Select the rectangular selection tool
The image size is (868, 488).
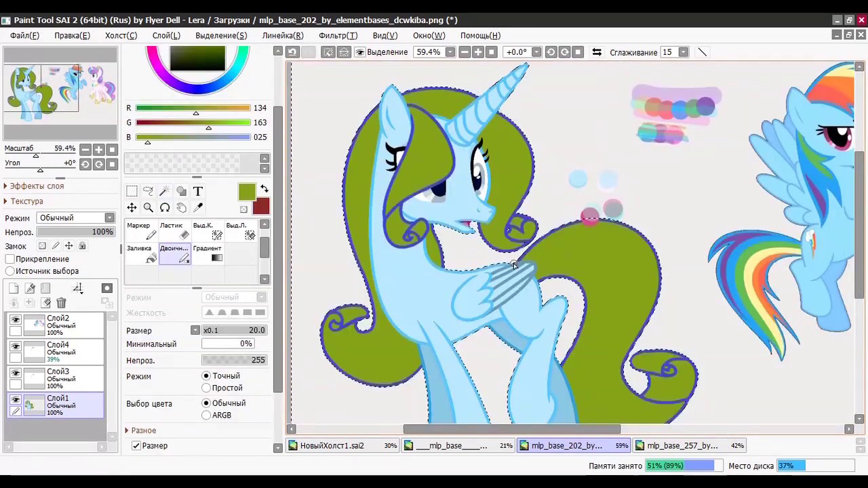pyautogui.click(x=132, y=191)
